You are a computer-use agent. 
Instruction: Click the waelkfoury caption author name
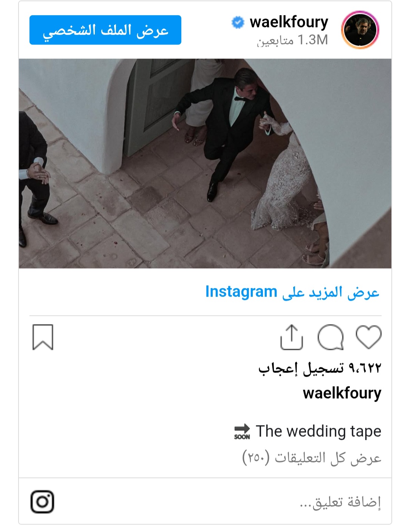pos(342,393)
